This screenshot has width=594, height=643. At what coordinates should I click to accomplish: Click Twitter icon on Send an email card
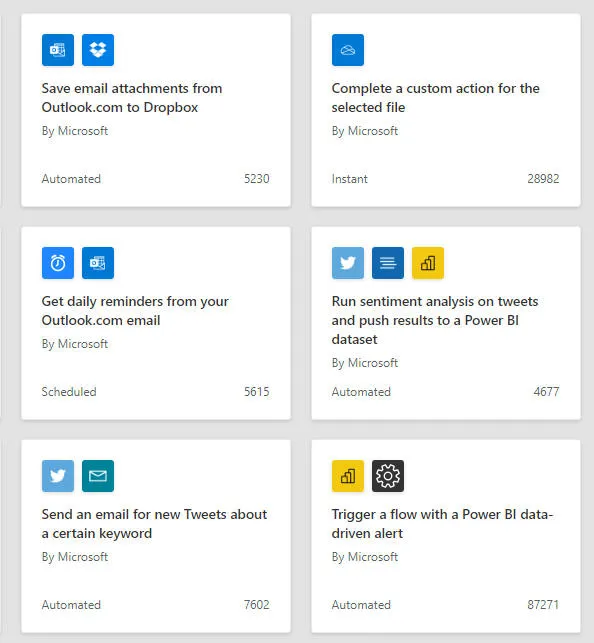pyautogui.click(x=58, y=476)
